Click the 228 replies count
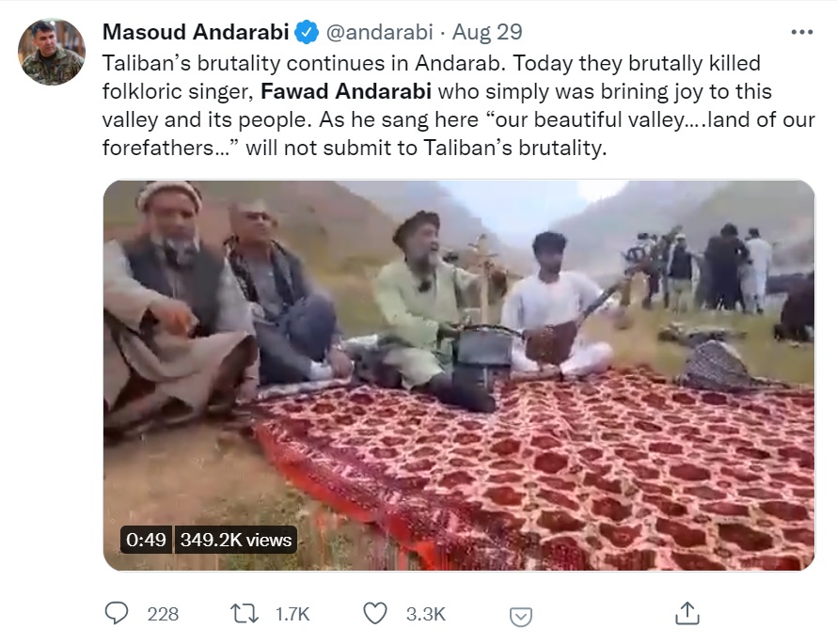This screenshot has height=644, width=837. tap(163, 614)
